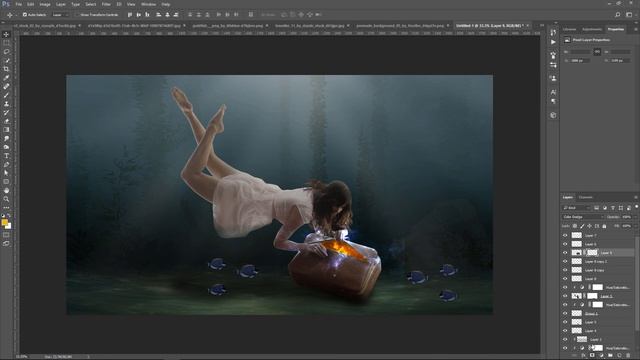The width and height of the screenshot is (640, 360).
Task: Toggle layer filtering switch on or off
Action: [x=636, y=207]
